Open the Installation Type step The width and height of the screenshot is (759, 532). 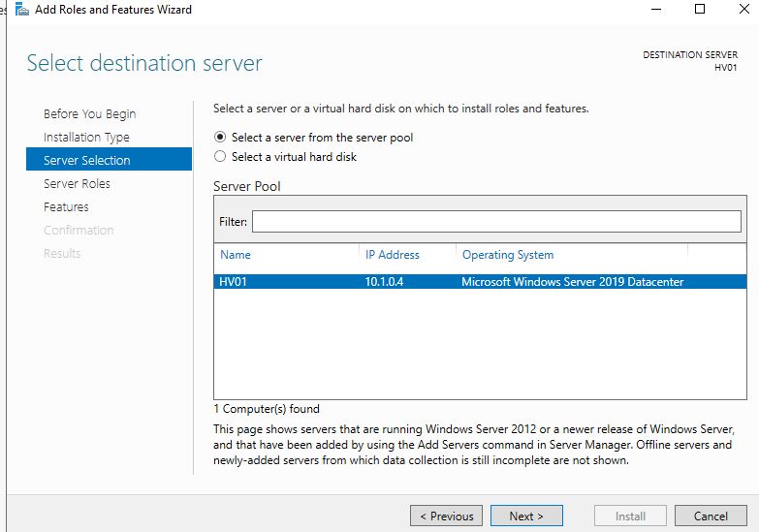tap(86, 138)
